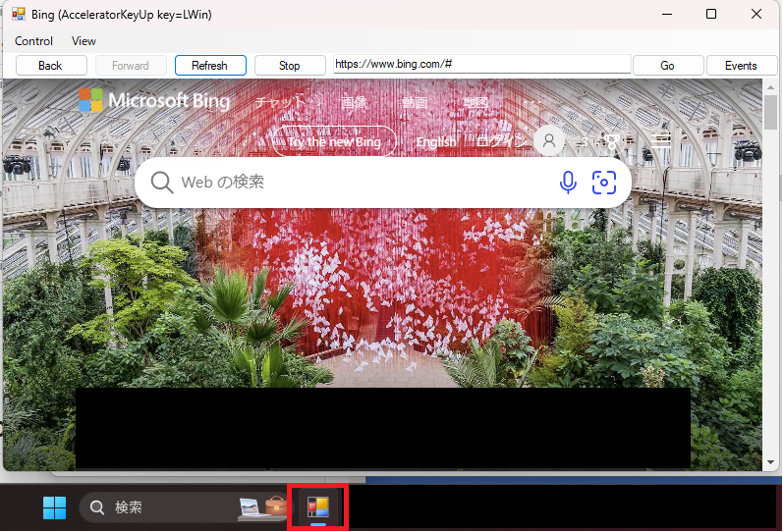Click the highlighted app icon on taskbar
The height and width of the screenshot is (532, 783).
click(x=316, y=507)
